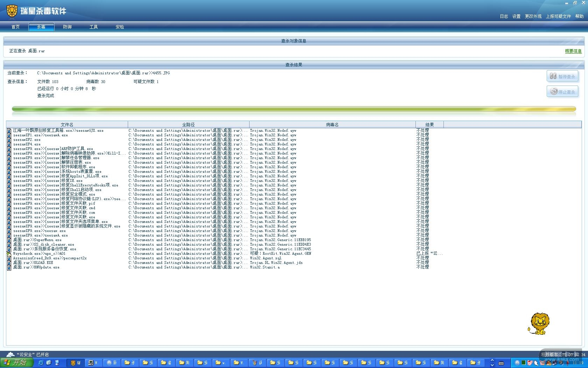Click the virus icon beside DLOAD.EXE row
This screenshot has height=368, width=588.
(x=9, y=263)
